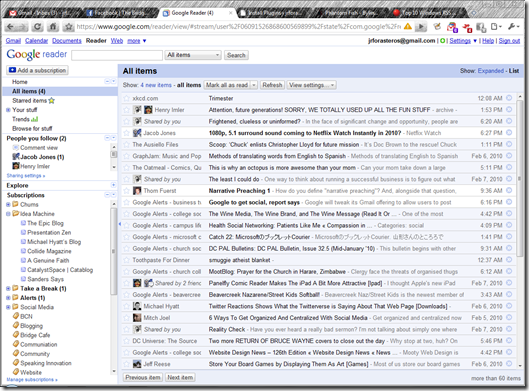Click Henry Imler's avatar in item list
Image resolution: width=529 pixels, height=391 pixels.
tap(148, 110)
